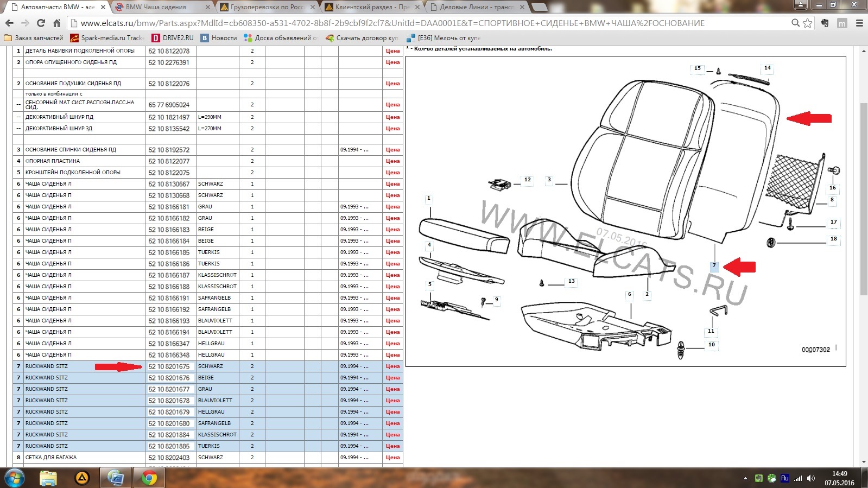Switch to the Chrome taskbar button
Viewport: 868px width, 488px height.
click(149, 478)
